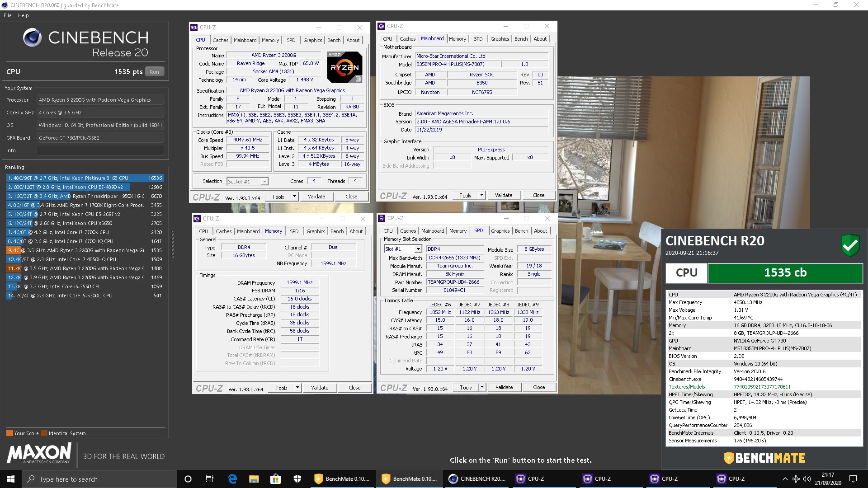Screen dimensions: 868x488
Task: Click the CPU-Z title icon of top-left window
Action: [x=194, y=28]
